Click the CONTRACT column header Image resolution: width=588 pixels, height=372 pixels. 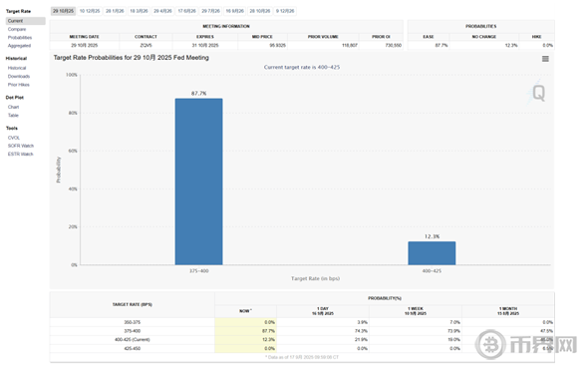coord(146,37)
